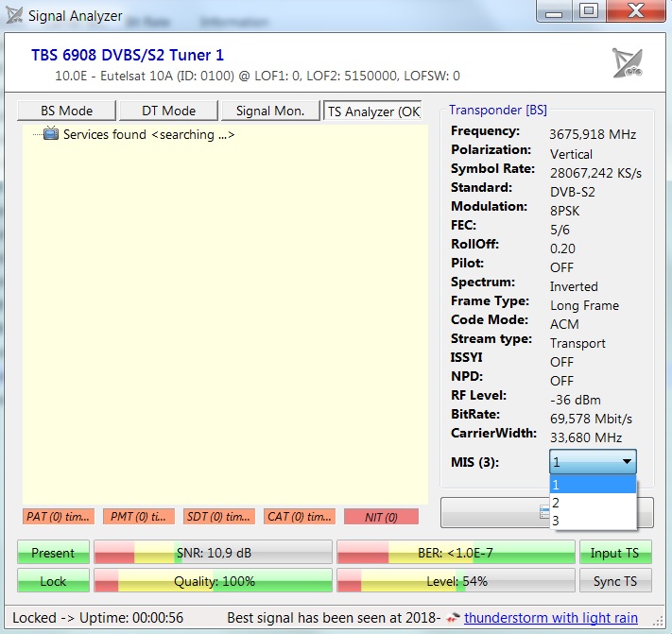Click the Code Mode value ACM

tap(564, 324)
